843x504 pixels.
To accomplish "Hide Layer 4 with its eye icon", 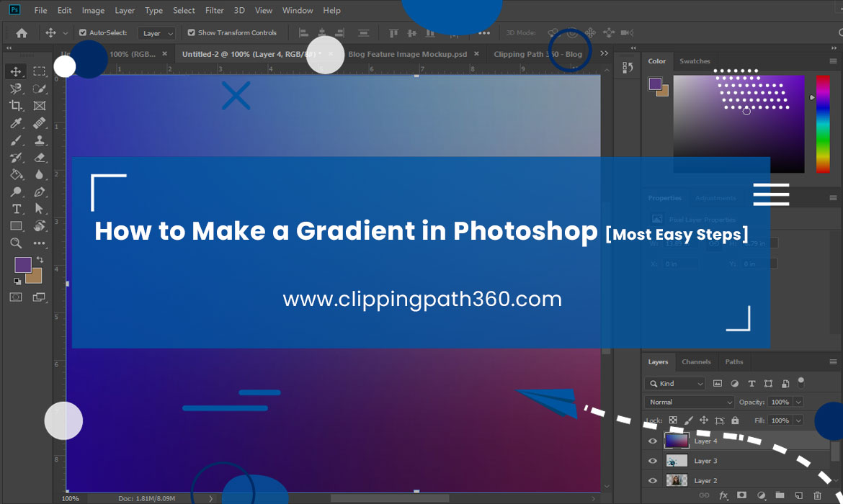I will tap(653, 441).
